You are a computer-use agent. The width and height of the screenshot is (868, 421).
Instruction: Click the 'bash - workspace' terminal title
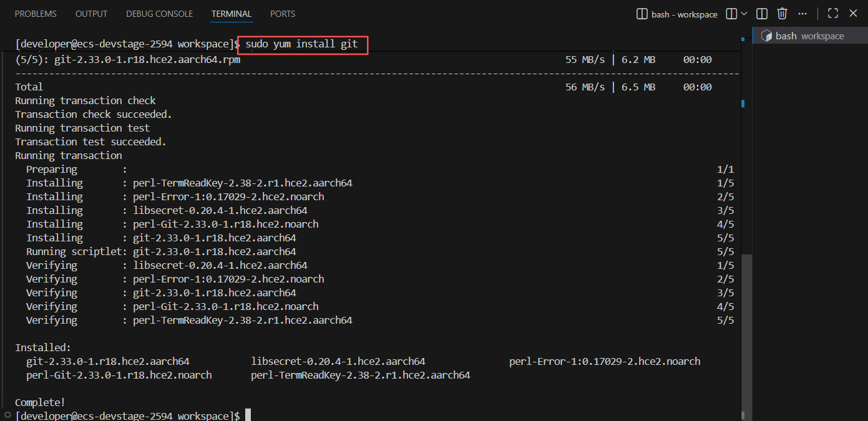click(x=684, y=14)
